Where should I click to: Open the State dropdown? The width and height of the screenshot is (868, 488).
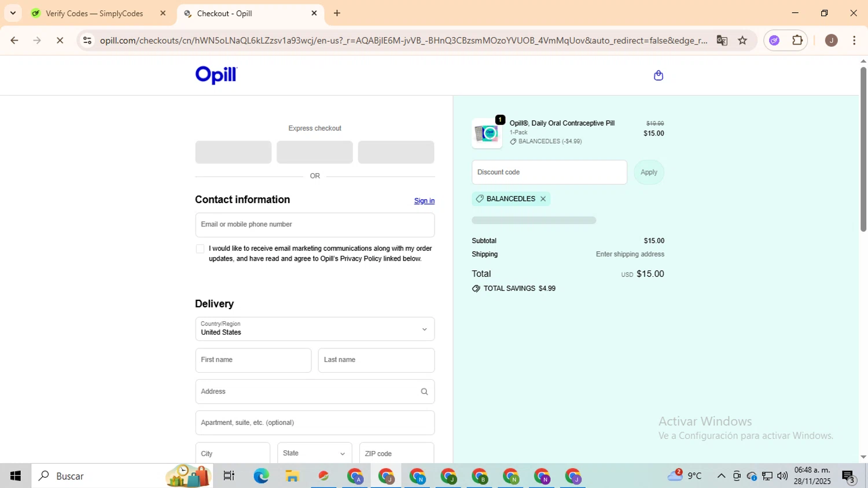(314, 454)
